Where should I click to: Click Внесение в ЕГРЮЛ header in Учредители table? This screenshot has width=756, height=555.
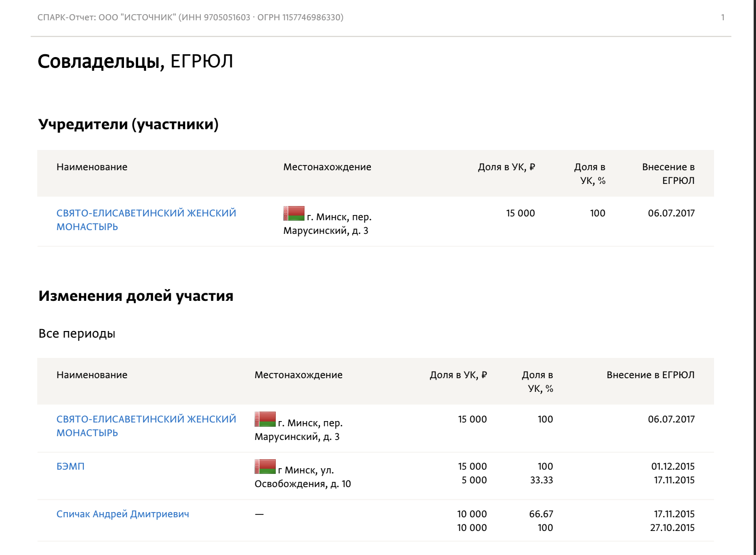pos(668,174)
